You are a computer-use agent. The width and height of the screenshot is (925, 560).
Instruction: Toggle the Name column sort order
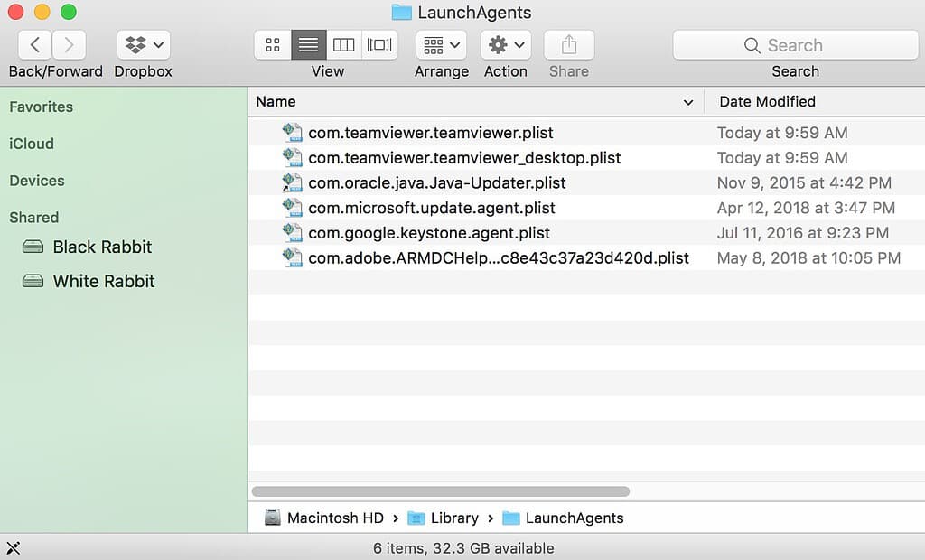pos(276,101)
